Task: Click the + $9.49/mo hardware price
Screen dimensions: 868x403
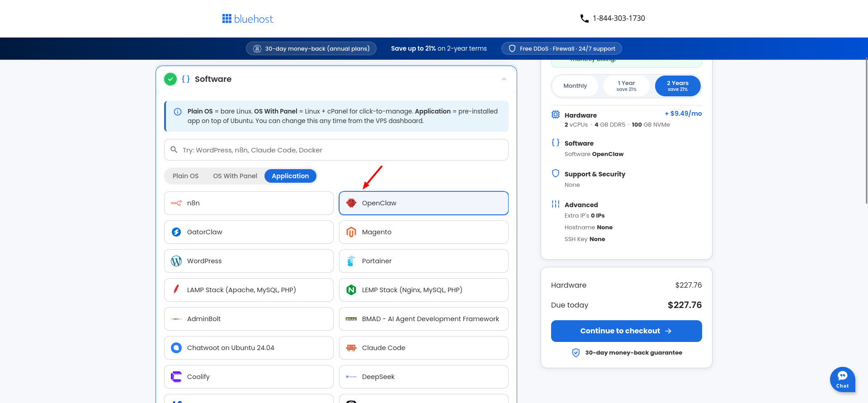Action: click(683, 114)
